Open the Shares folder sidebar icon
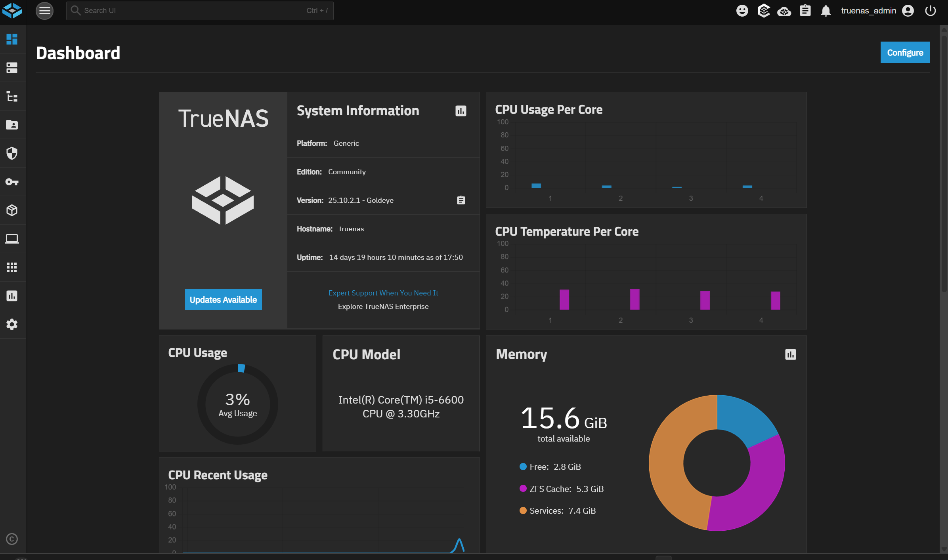Image resolution: width=948 pixels, height=560 pixels. [12, 125]
